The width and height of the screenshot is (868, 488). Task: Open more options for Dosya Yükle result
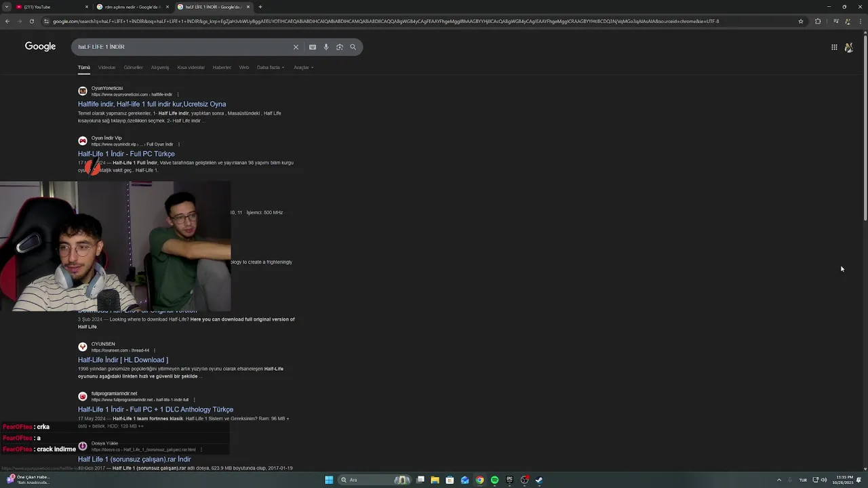(201, 449)
